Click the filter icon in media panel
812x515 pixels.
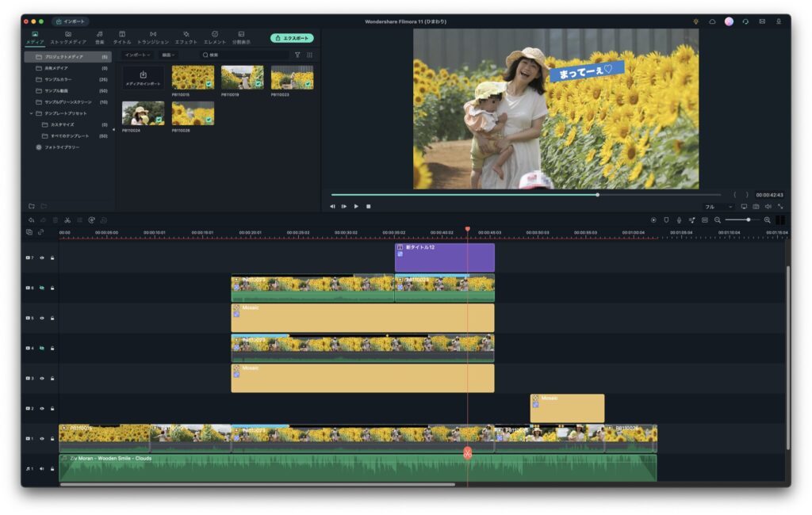(x=297, y=55)
